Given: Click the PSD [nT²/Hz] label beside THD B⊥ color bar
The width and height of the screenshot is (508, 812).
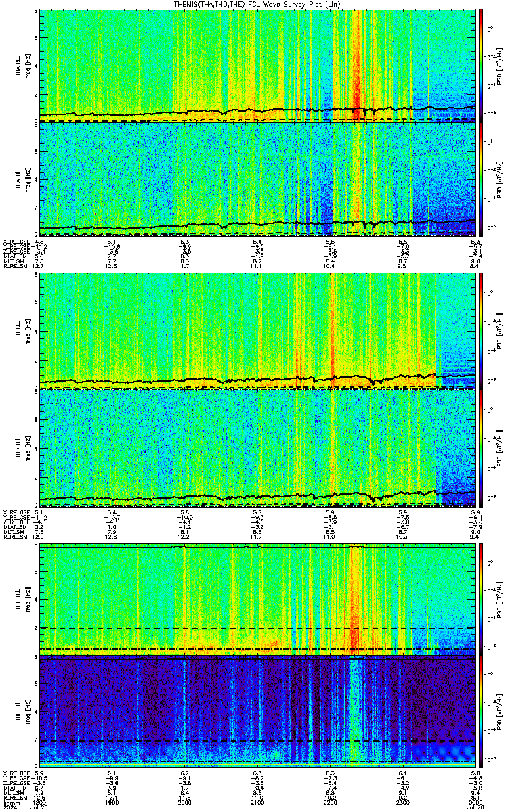Looking at the screenshot, I should point(500,332).
